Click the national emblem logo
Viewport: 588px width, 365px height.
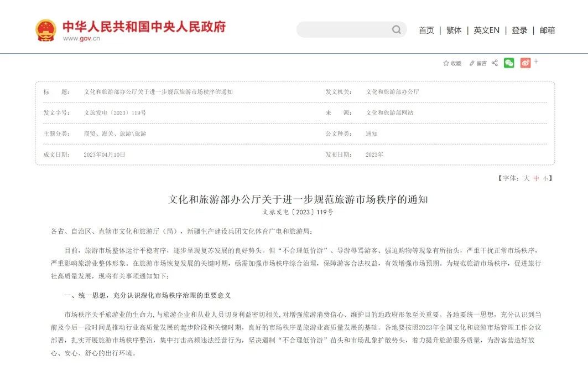46,30
